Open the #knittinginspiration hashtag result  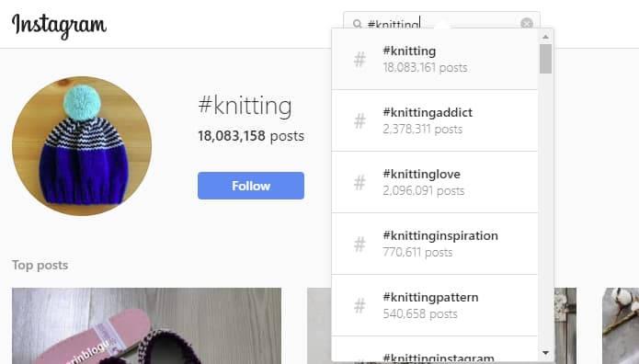[435, 244]
